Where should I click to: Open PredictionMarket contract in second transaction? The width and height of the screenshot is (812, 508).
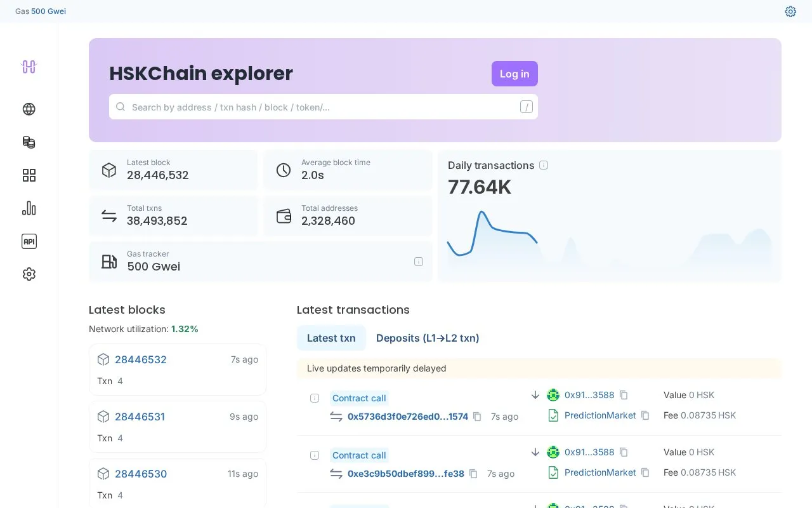coord(600,472)
